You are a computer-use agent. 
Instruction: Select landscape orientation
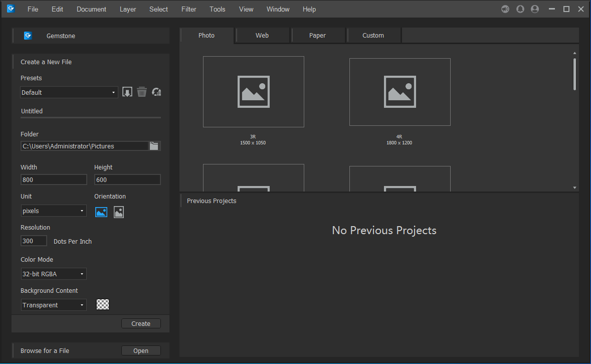tap(101, 212)
